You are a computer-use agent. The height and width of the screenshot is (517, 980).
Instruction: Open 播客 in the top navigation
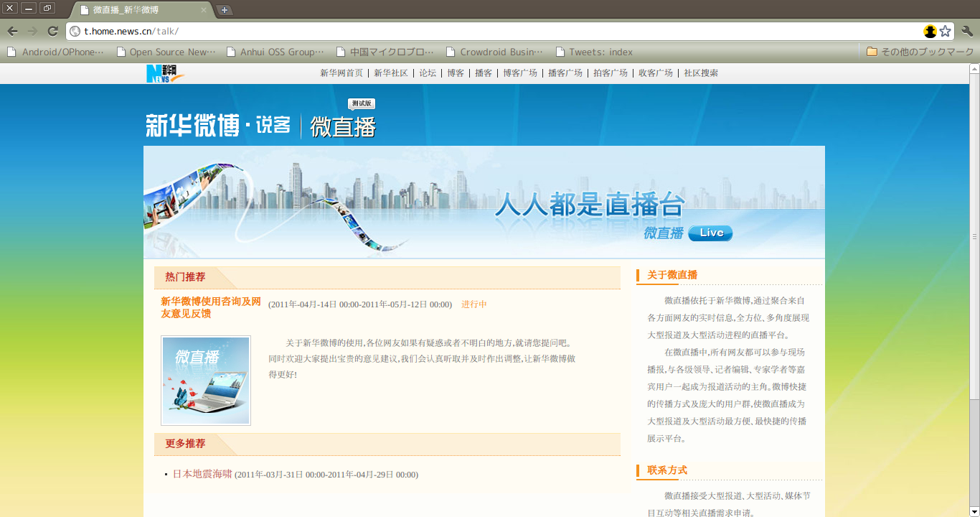tap(484, 73)
